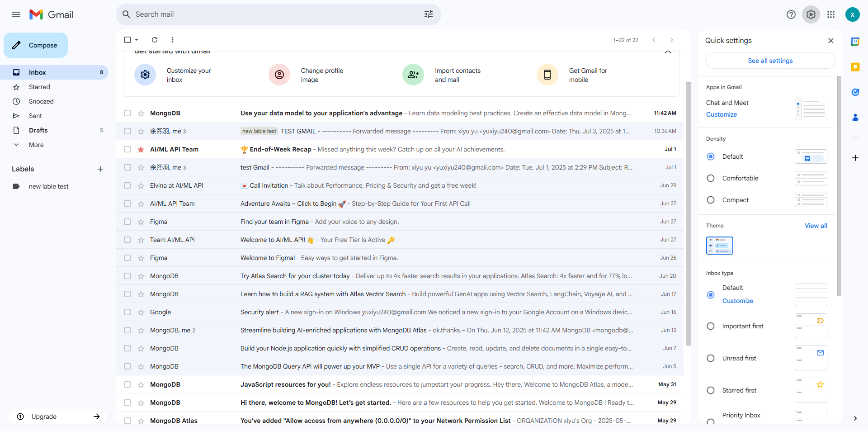
Task: Select the main select-all checkbox
Action: (x=127, y=40)
